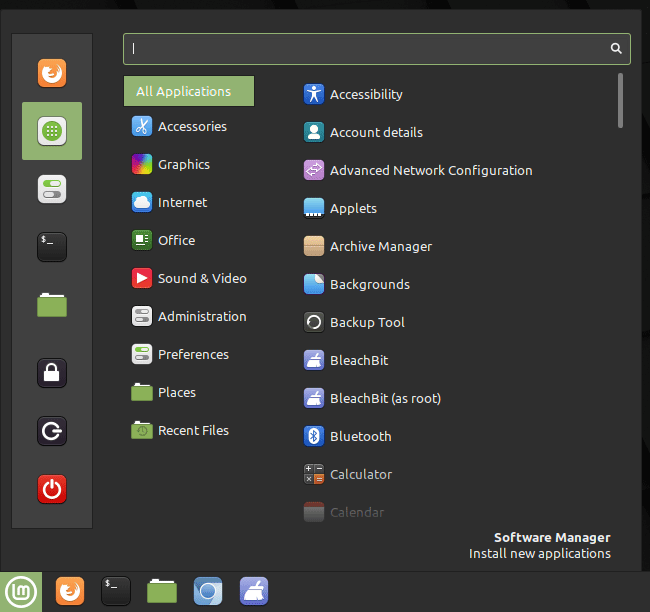Open BleachBit from the taskbar panel
This screenshot has height=612, width=650.
[254, 591]
